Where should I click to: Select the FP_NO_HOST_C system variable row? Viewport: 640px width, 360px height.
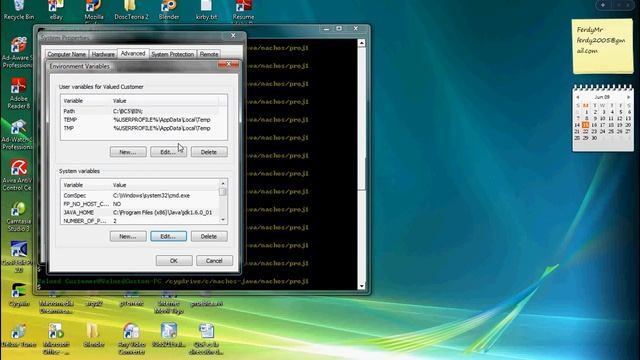[x=140, y=204]
